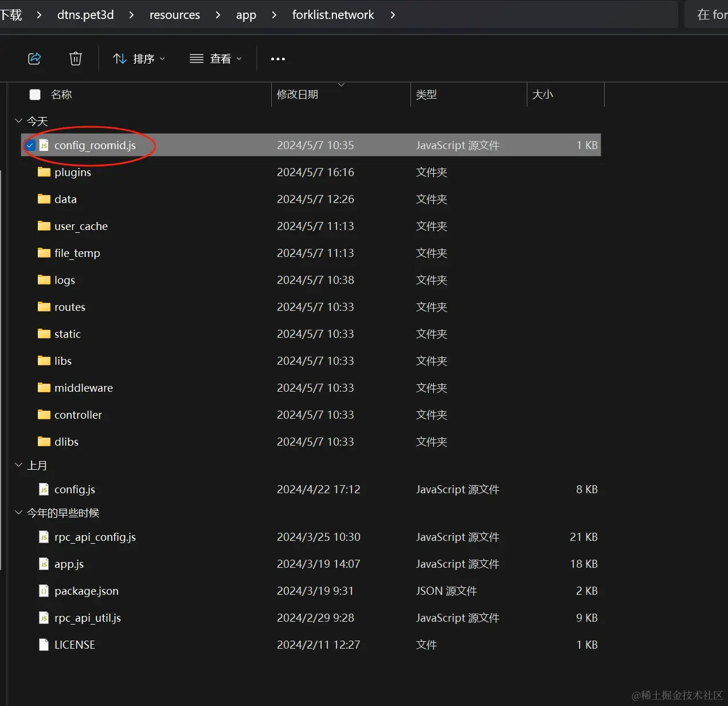
Task: Click forklist.network breadcrumb segment
Action: (x=333, y=15)
